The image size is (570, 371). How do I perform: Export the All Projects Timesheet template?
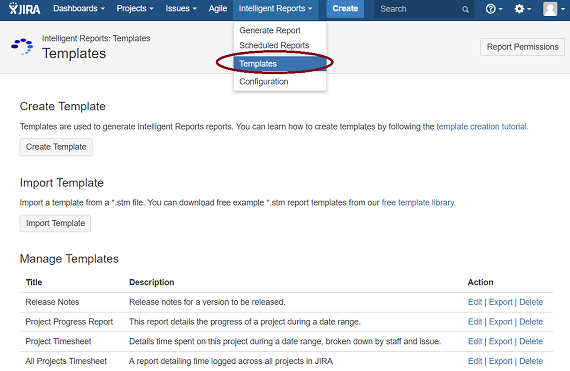[500, 361]
